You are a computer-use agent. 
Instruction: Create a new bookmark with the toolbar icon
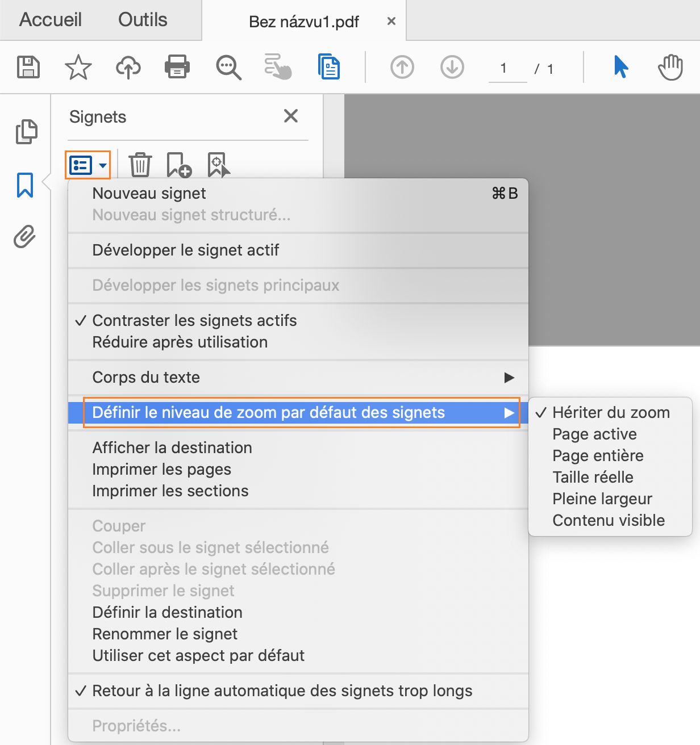click(177, 166)
